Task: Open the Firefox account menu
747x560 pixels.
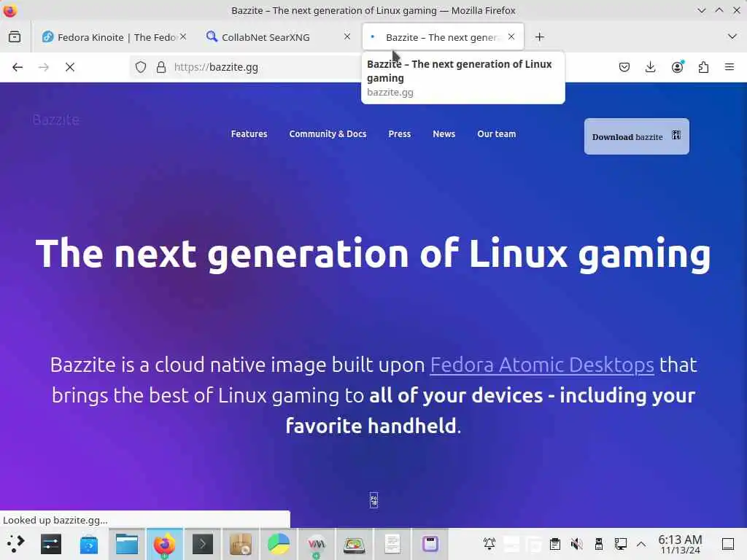Action: tap(677, 67)
